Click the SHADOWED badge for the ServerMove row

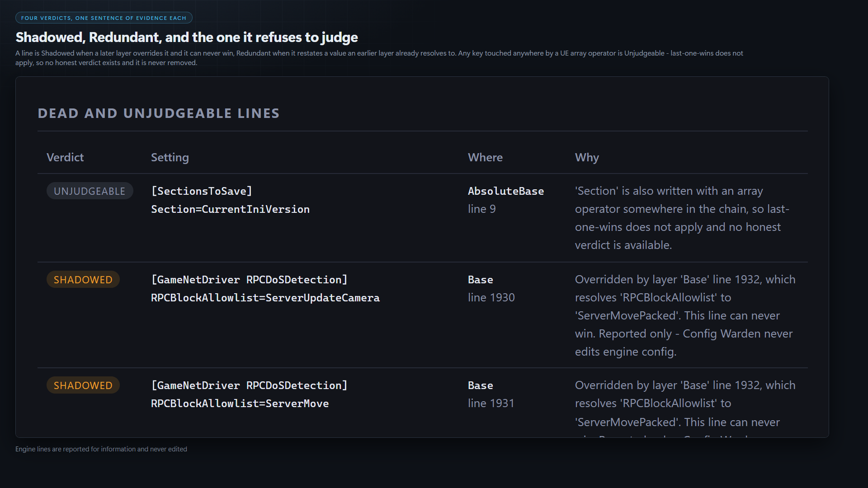click(x=83, y=385)
